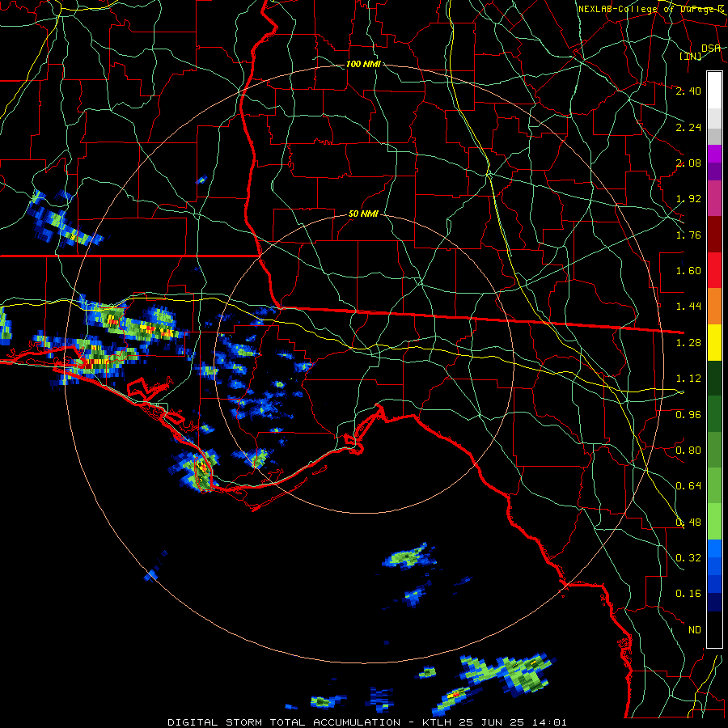Pick the dark red swatch at 1.76

pos(714,235)
